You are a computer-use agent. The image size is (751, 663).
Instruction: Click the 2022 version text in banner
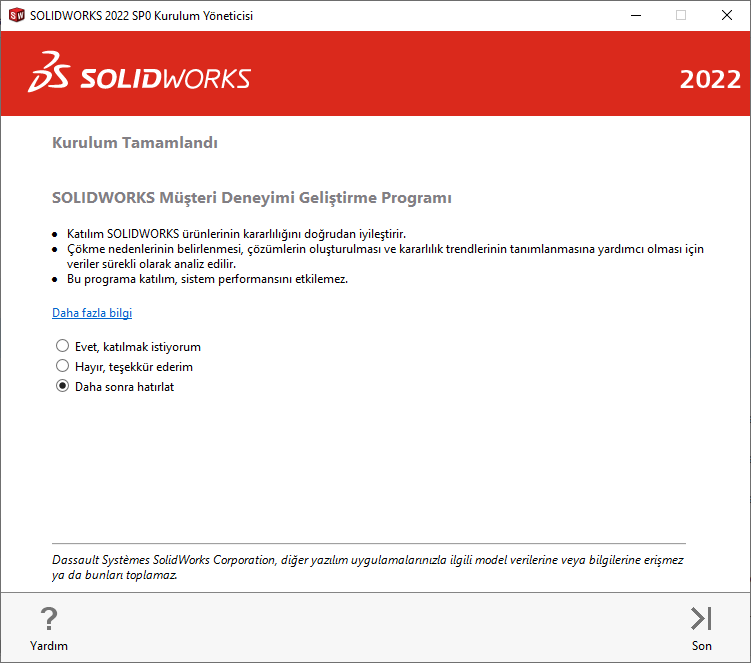710,80
